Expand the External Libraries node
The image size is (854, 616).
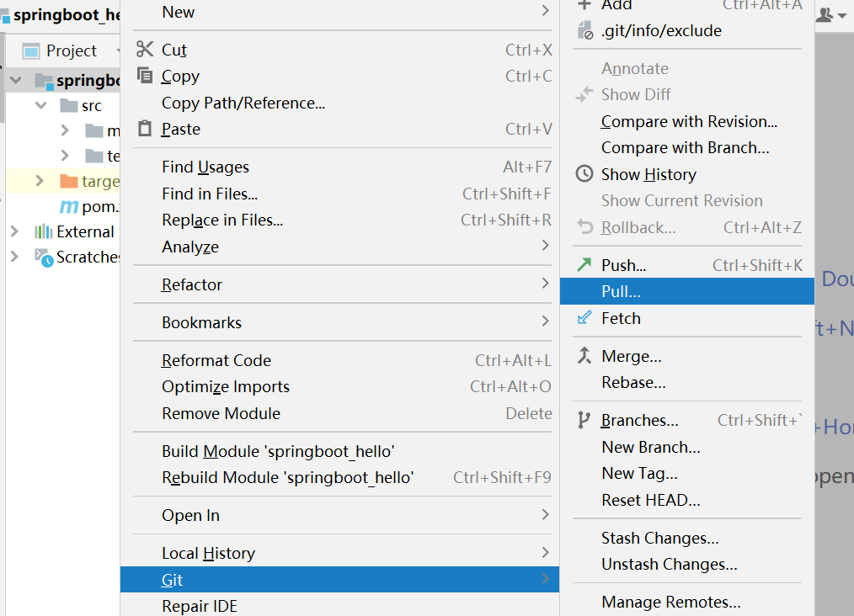coord(14,231)
